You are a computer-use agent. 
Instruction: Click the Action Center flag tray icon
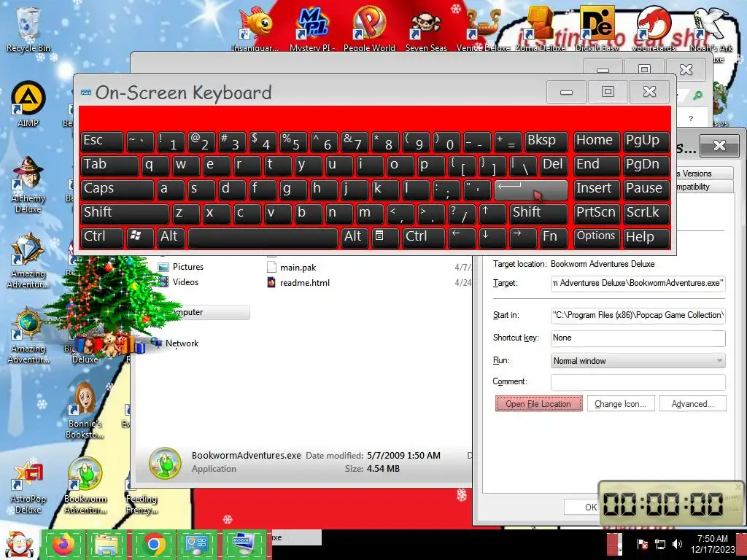point(642,544)
